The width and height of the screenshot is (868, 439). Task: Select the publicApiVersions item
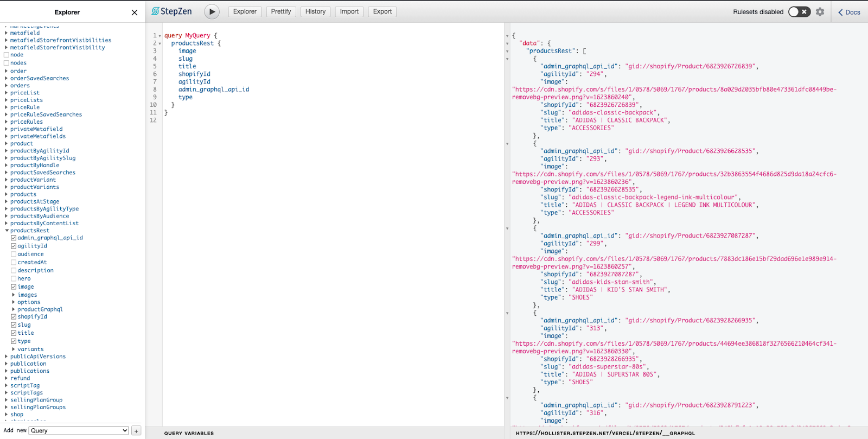click(38, 357)
